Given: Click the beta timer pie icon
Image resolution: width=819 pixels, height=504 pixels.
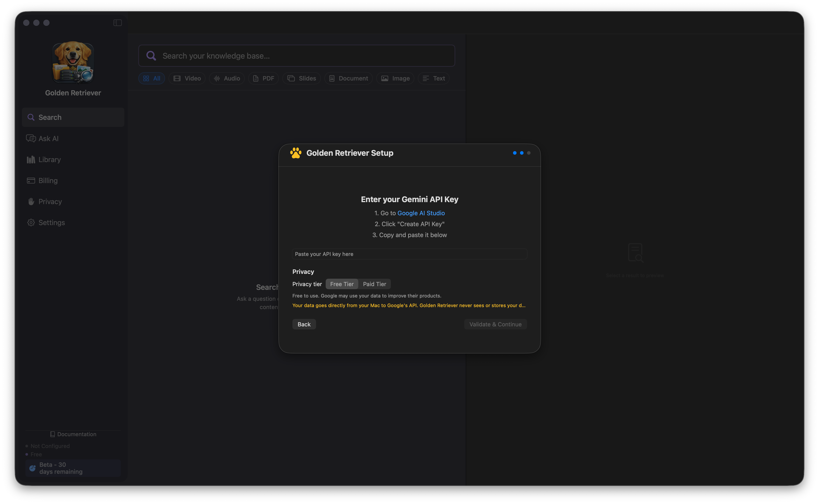Looking at the screenshot, I should pos(32,468).
